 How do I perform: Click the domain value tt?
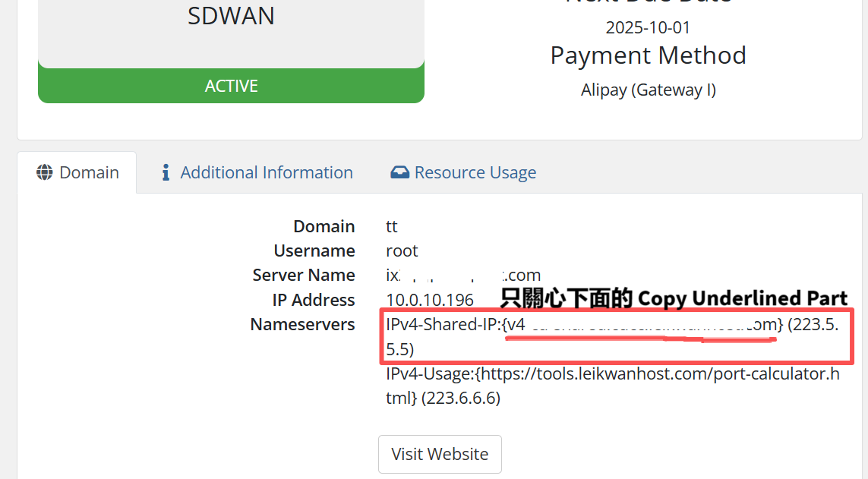pyautogui.click(x=392, y=226)
